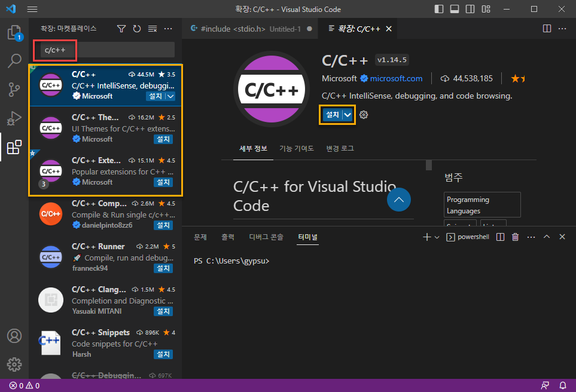Open the Search view in activity bar
Image resolution: width=576 pixels, height=392 pixels.
[14, 61]
